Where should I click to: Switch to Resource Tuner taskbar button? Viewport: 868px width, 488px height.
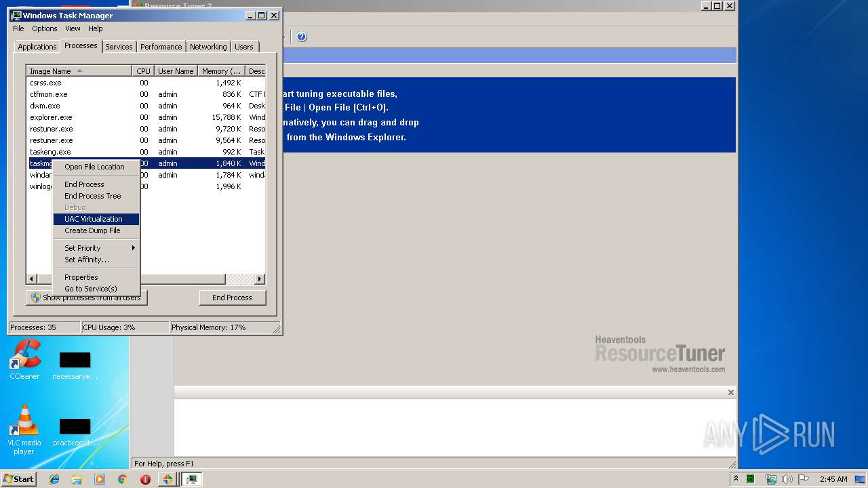click(x=167, y=479)
